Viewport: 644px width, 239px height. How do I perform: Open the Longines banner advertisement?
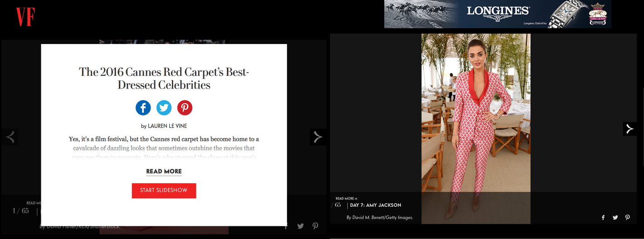point(497,14)
